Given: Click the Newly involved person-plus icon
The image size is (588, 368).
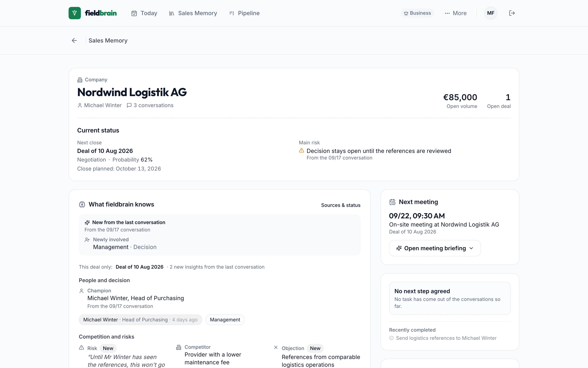Looking at the screenshot, I should coord(87,240).
